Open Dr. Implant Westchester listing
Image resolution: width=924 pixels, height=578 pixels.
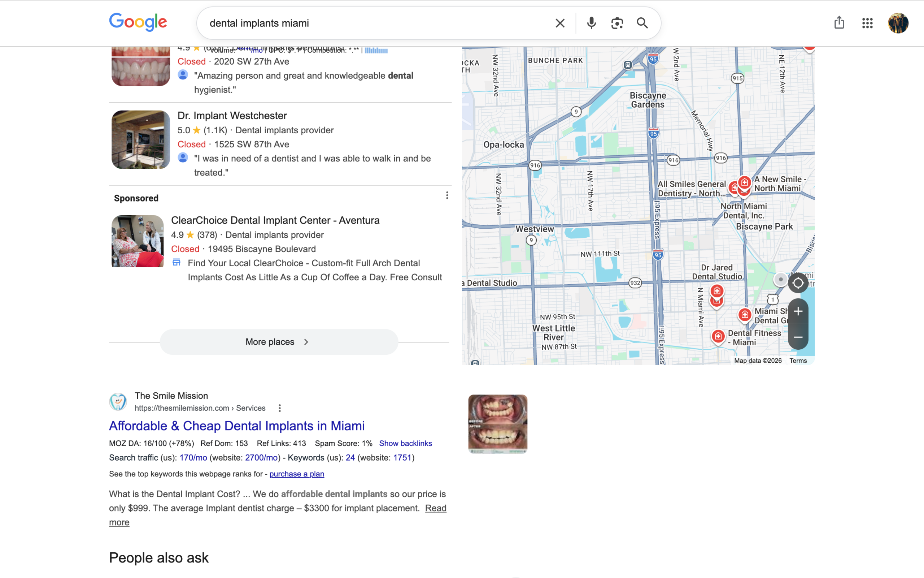point(232,116)
